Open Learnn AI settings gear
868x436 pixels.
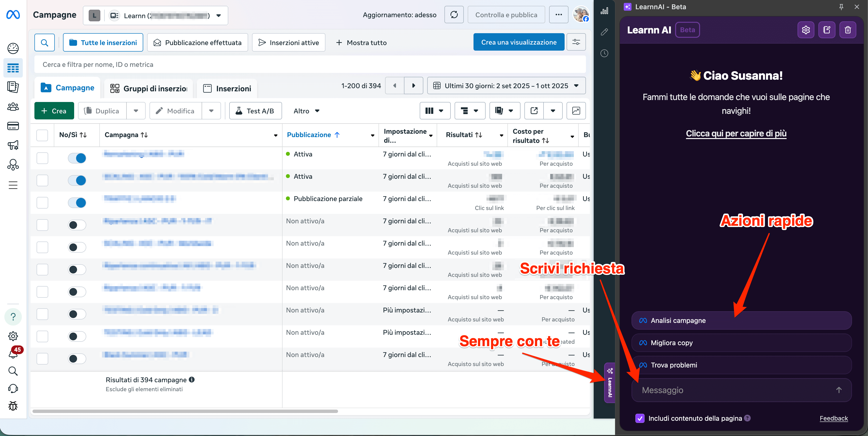coord(806,30)
